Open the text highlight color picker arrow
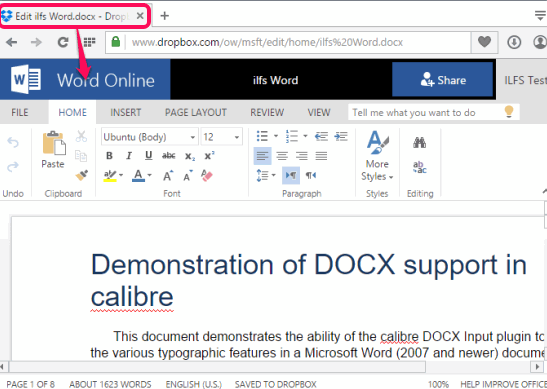Viewport: 547px width, 389px height. 121,175
